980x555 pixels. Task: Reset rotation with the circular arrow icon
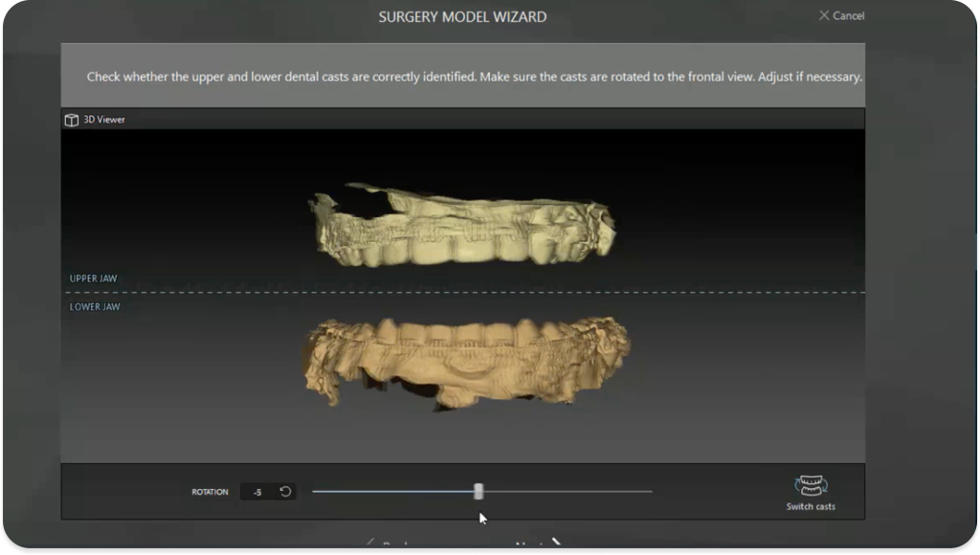(285, 492)
